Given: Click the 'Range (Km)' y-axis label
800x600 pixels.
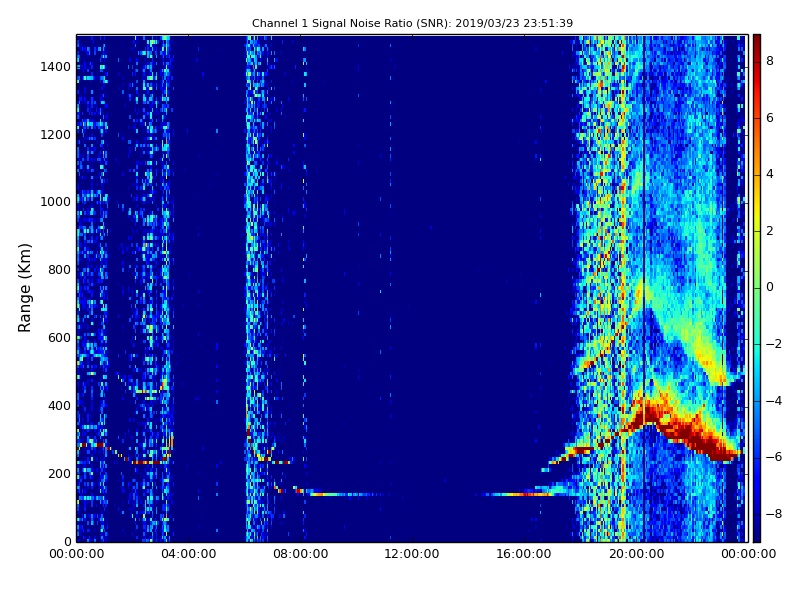Looking at the screenshot, I should coord(24,288).
